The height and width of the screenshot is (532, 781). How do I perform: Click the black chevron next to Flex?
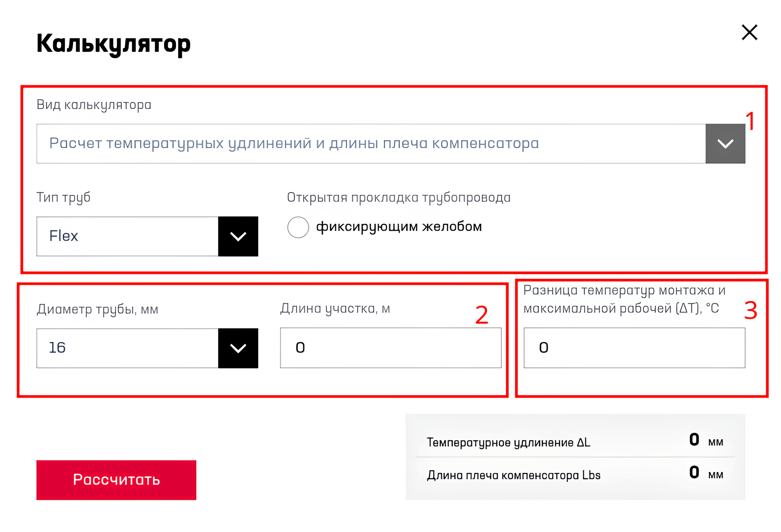(238, 236)
